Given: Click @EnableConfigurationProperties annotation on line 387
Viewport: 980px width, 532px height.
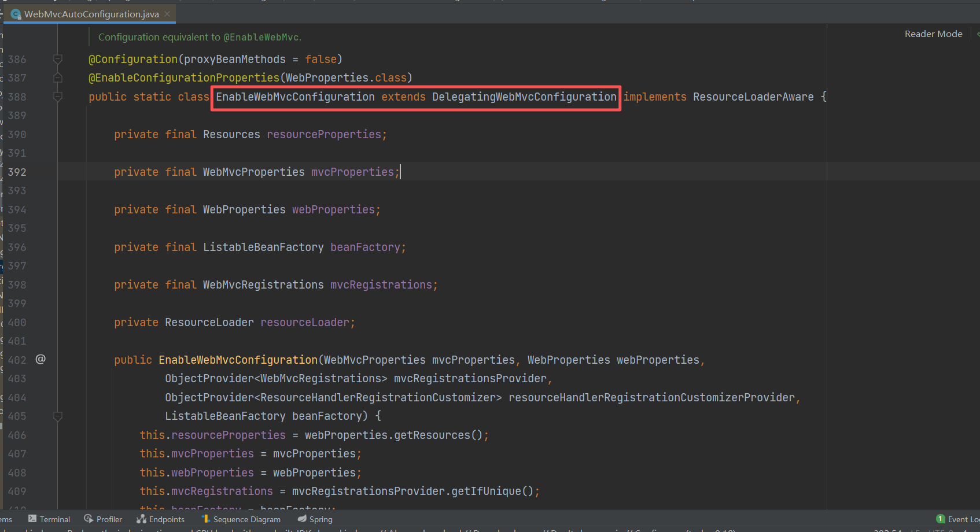Looking at the screenshot, I should pyautogui.click(x=184, y=77).
